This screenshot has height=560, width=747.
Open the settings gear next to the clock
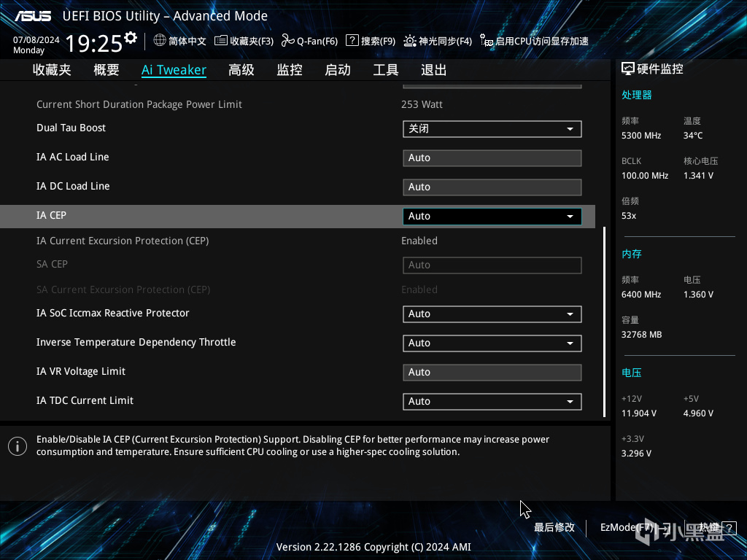(x=131, y=37)
